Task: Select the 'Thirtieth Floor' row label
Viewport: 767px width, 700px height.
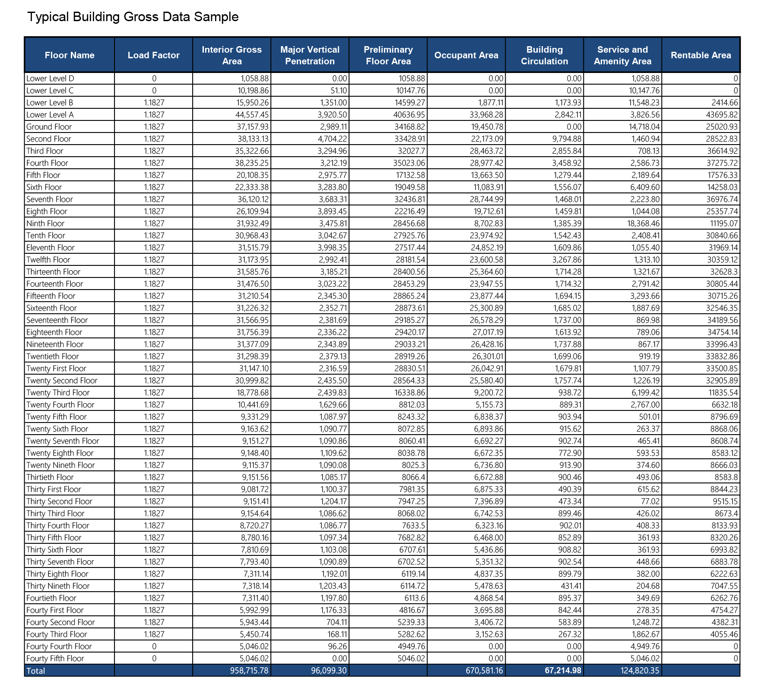Action: tap(50, 477)
